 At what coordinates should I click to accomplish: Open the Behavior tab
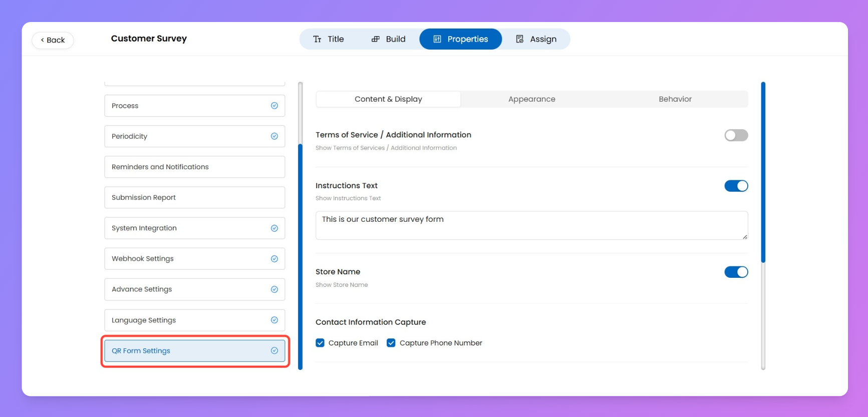coord(675,99)
